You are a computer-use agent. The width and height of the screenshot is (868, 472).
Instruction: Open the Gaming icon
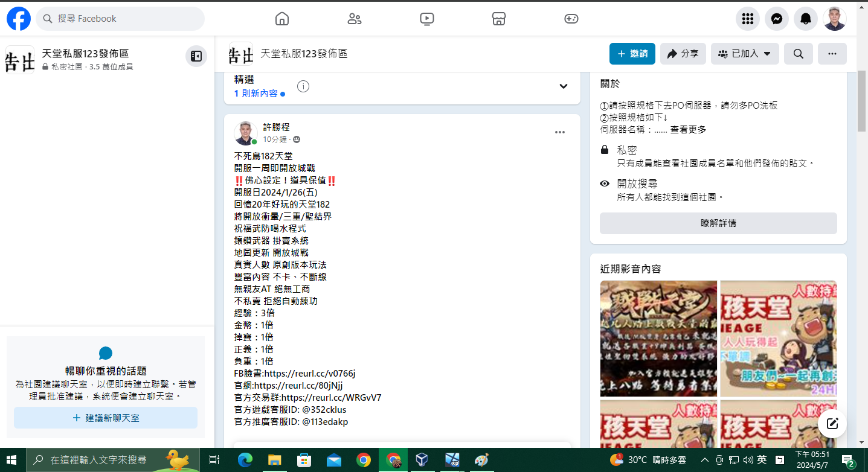[571, 19]
